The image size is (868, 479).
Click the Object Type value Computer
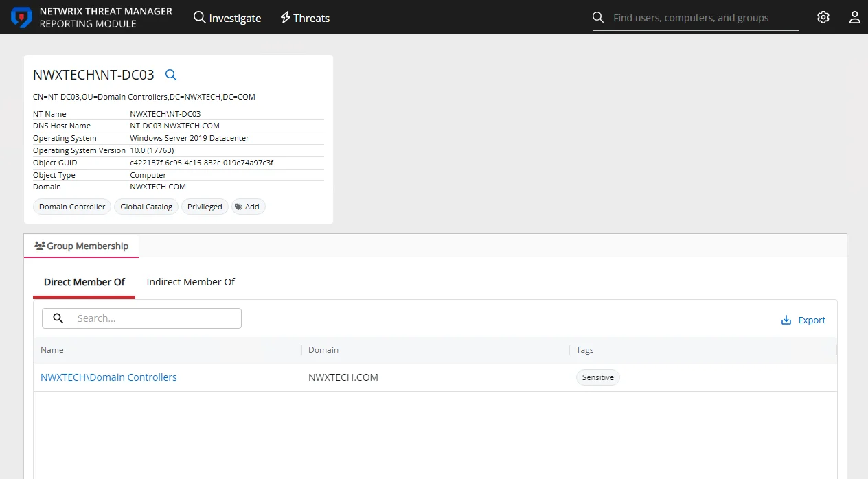[148, 175]
